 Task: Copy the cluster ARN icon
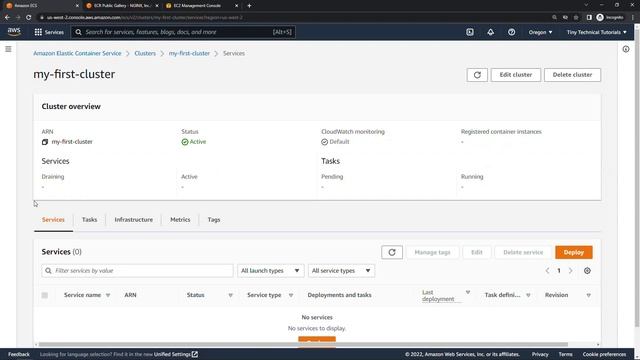tap(45, 142)
